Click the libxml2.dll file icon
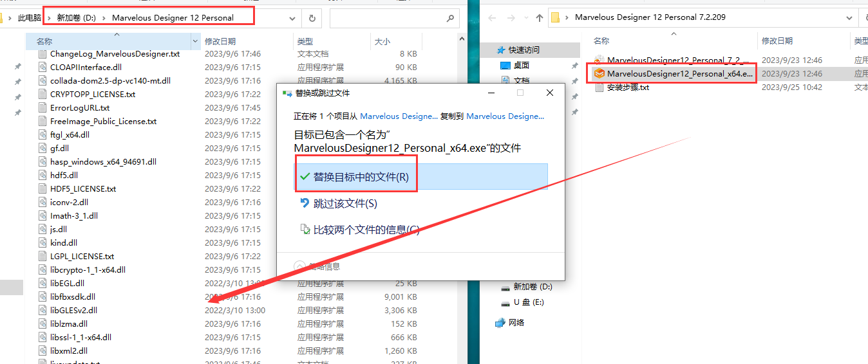 43,351
